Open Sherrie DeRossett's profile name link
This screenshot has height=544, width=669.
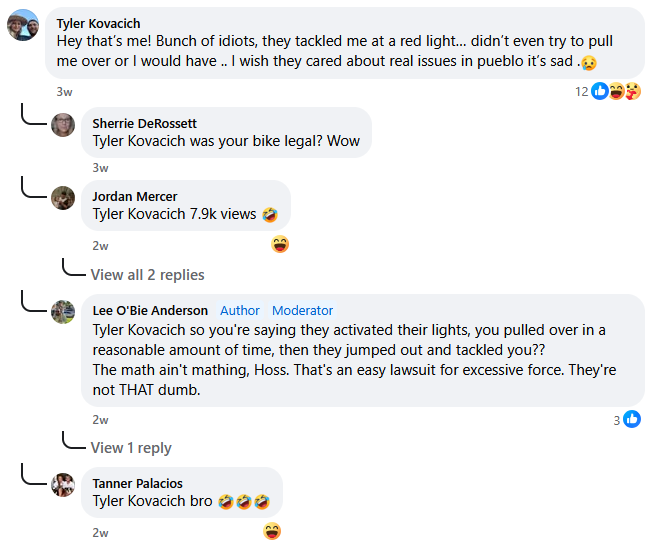click(x=144, y=123)
